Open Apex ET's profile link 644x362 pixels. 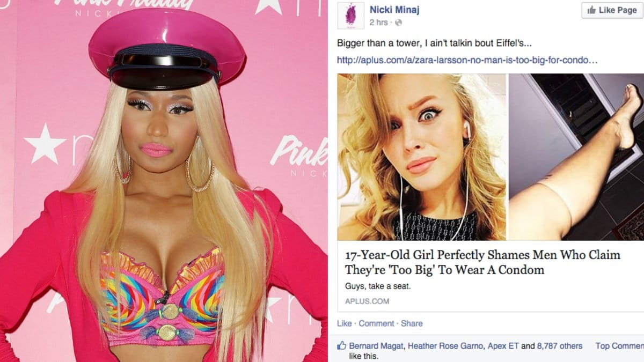[x=503, y=346]
